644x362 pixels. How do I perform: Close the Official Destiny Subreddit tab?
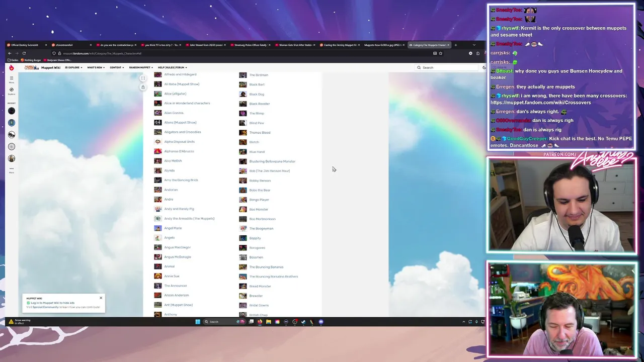pyautogui.click(x=46, y=45)
